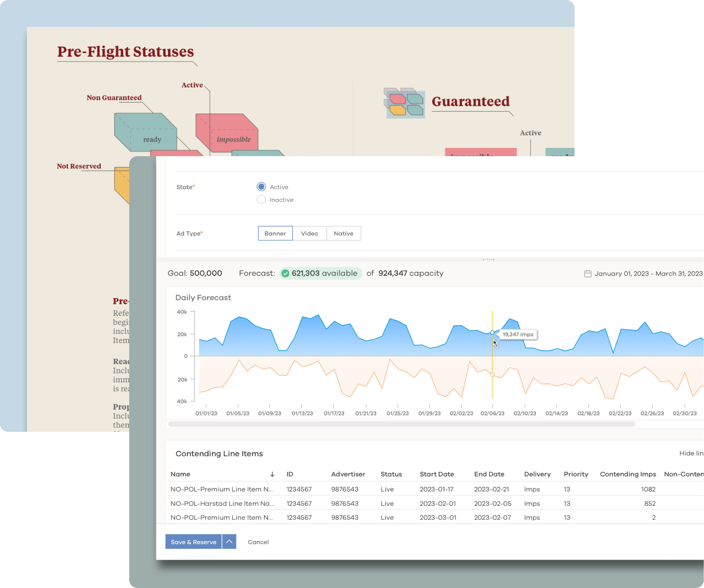
Task: Click the Cancel button
Action: click(x=258, y=542)
